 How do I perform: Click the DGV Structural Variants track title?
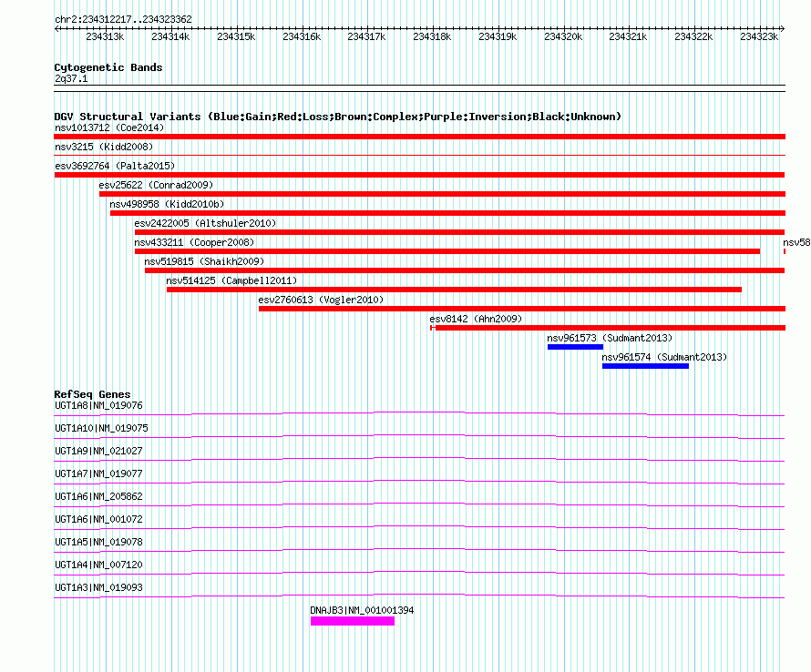click(338, 117)
